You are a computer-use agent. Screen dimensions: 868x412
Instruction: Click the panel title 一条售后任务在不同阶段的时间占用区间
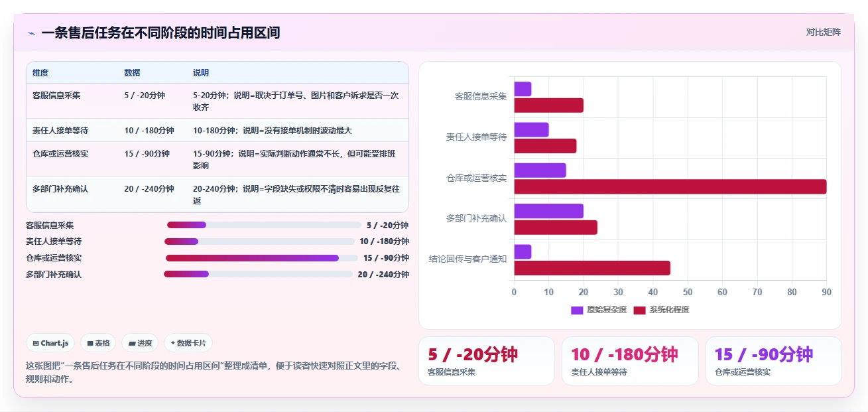pos(160,33)
